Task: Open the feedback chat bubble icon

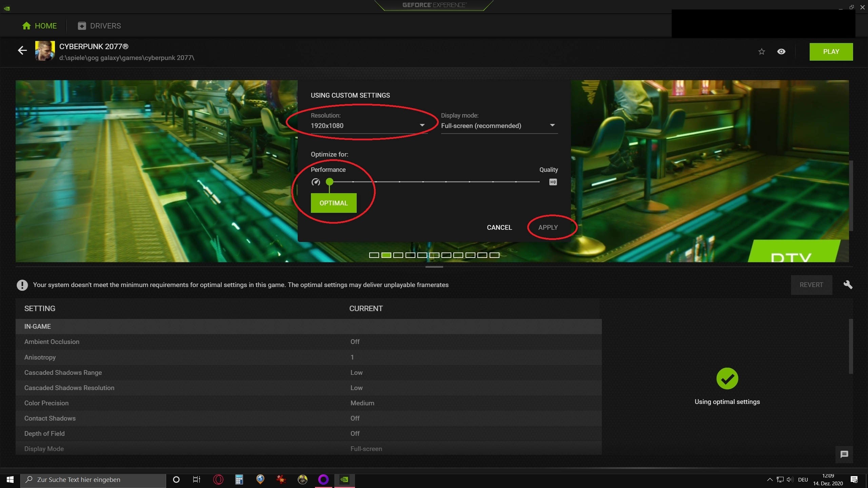Action: pyautogui.click(x=844, y=454)
